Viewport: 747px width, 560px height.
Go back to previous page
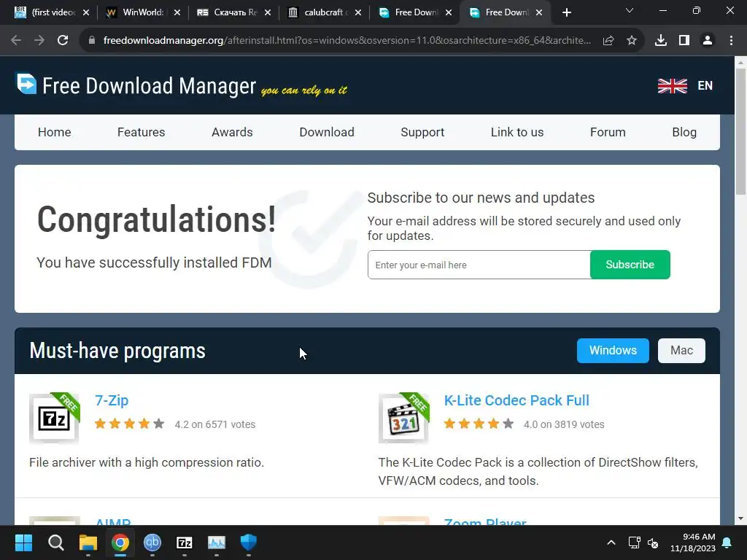[x=16, y=41]
